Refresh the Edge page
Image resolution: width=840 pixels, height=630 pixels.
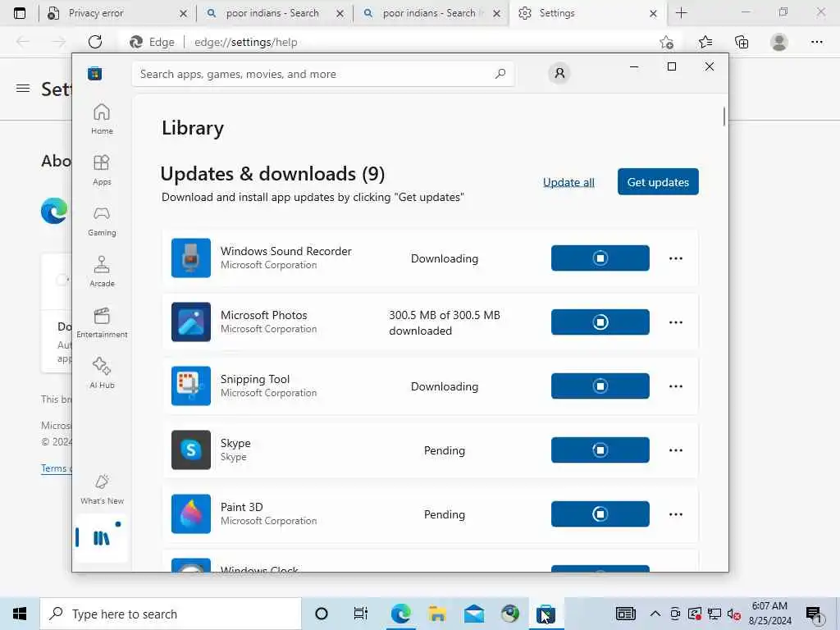(x=95, y=42)
